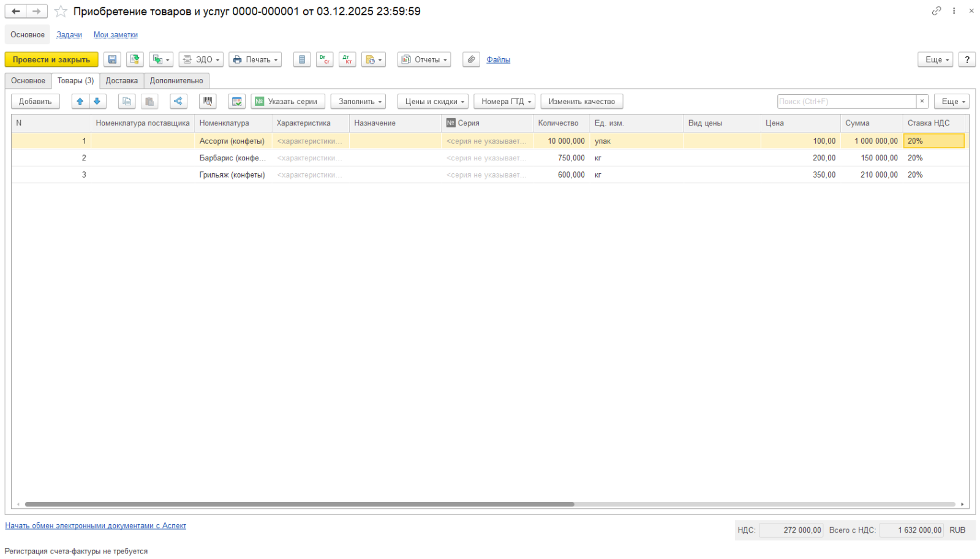
Task: Click the split row icon
Action: pos(178,102)
